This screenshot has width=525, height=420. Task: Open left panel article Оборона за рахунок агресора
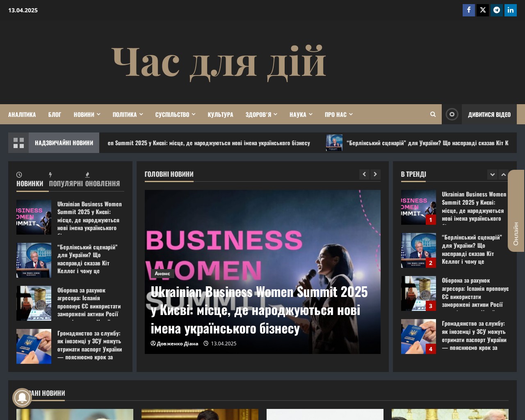[89, 302]
